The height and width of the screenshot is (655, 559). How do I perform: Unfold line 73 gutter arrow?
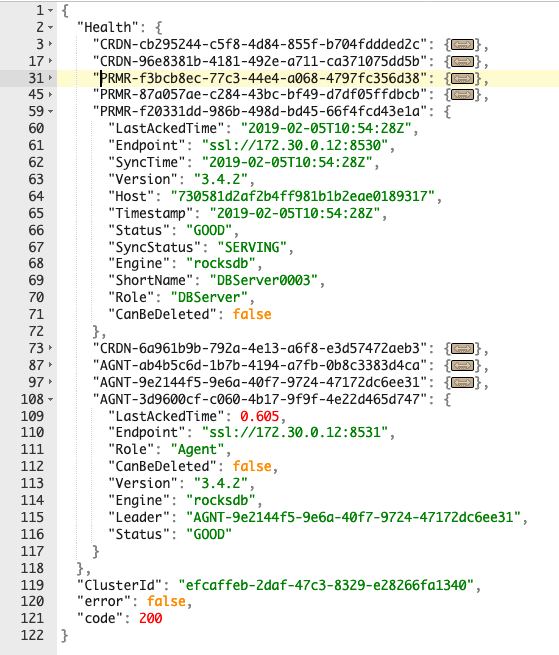coord(51,348)
